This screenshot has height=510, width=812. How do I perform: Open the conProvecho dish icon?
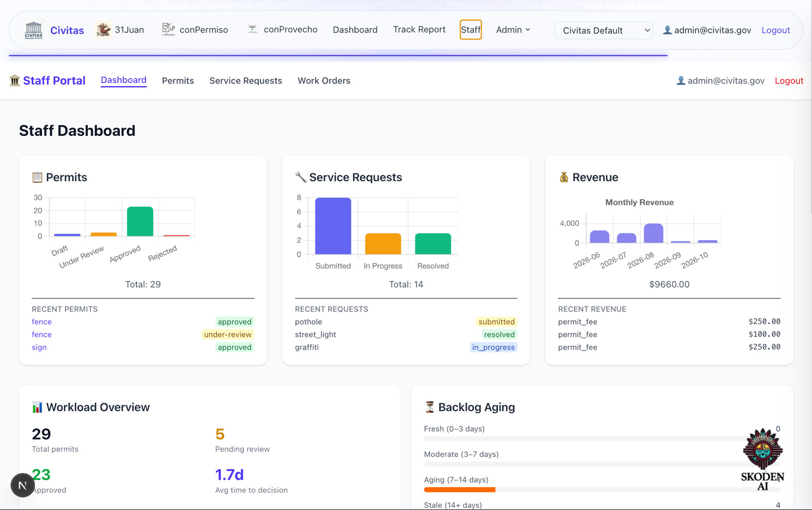252,29
